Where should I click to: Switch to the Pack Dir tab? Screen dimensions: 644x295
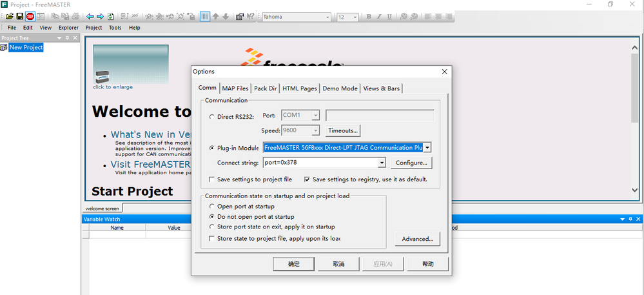tap(266, 88)
